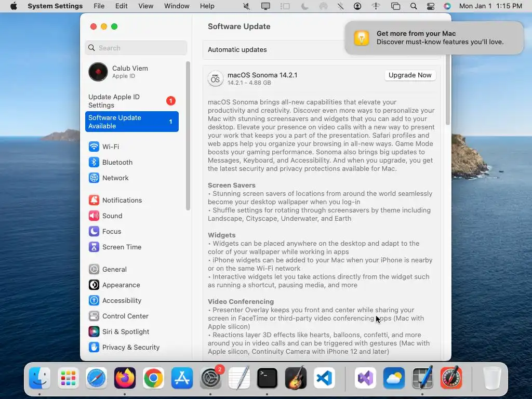Open the grid sketch app in Dock
This screenshot has width=532, height=399.
(422, 378)
